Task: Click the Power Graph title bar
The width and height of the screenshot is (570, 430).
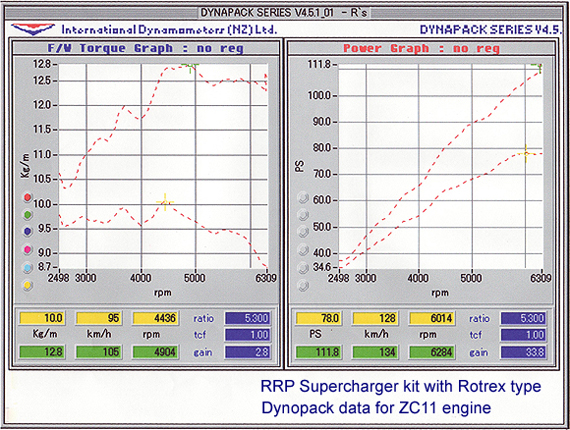Action: tap(421, 48)
